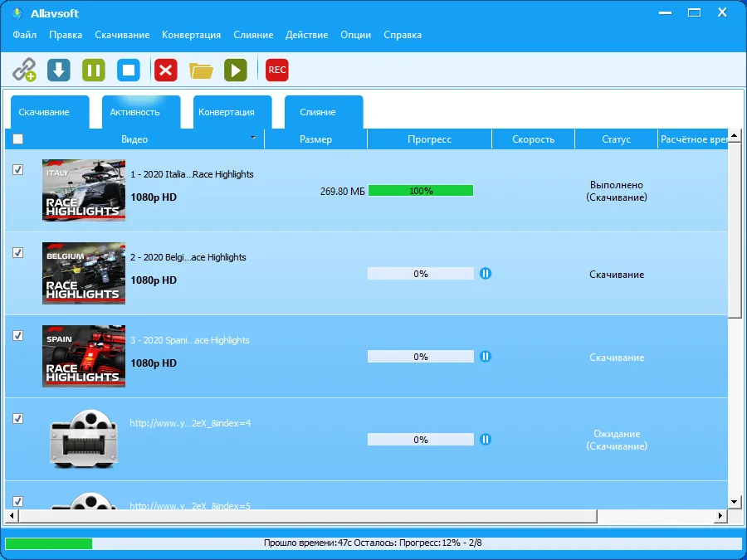
Task: Click the Belgium Race Highlights thumbnail
Action: 84,273
